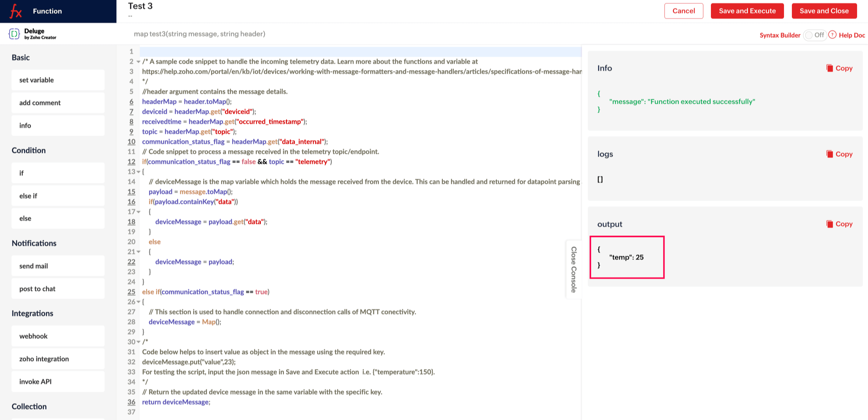Fold the comment starting at line 30
This screenshot has height=420, width=868.
coord(138,342)
